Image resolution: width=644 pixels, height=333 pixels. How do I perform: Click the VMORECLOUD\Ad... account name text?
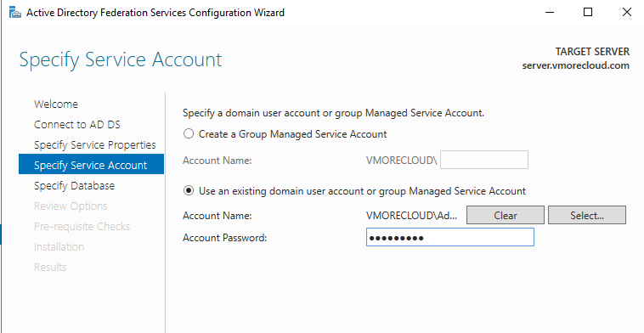411,216
